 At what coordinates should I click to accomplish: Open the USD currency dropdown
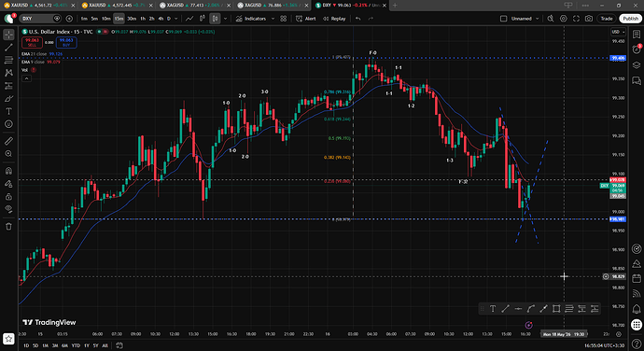click(x=618, y=32)
